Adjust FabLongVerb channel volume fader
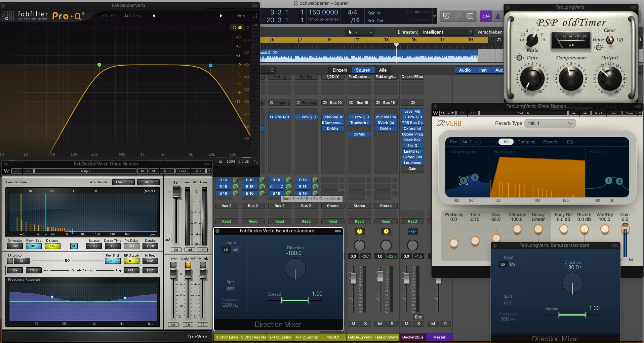The width and height of the screenshot is (644, 343). [x=380, y=276]
